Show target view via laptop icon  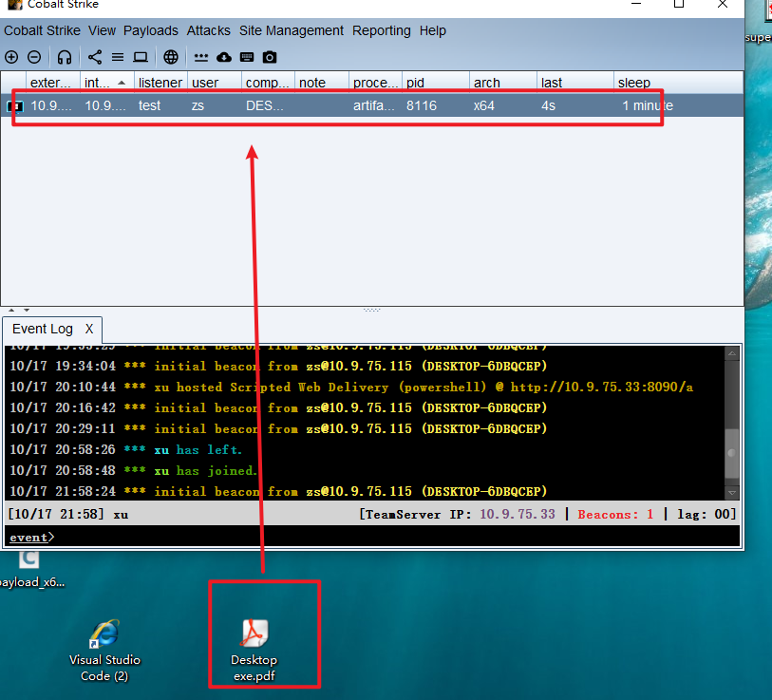pyautogui.click(x=141, y=57)
